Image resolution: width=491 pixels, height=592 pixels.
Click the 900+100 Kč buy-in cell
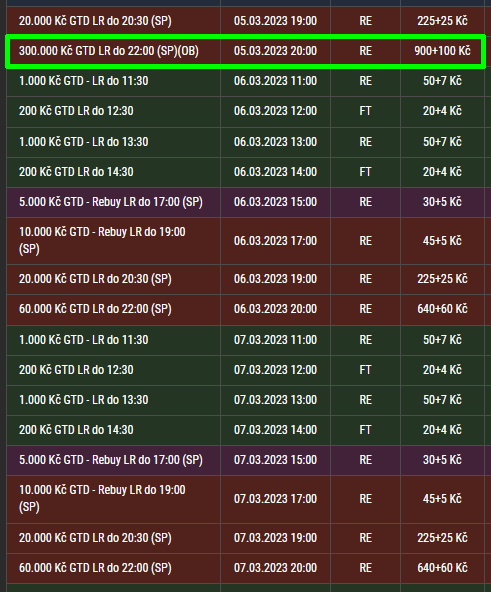point(442,51)
